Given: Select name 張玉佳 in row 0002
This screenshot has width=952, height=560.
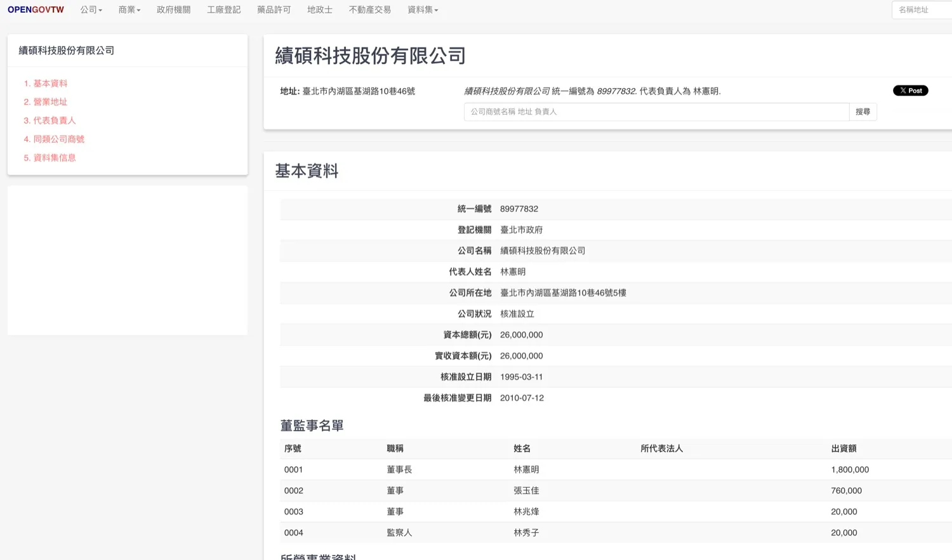Looking at the screenshot, I should pos(526,490).
